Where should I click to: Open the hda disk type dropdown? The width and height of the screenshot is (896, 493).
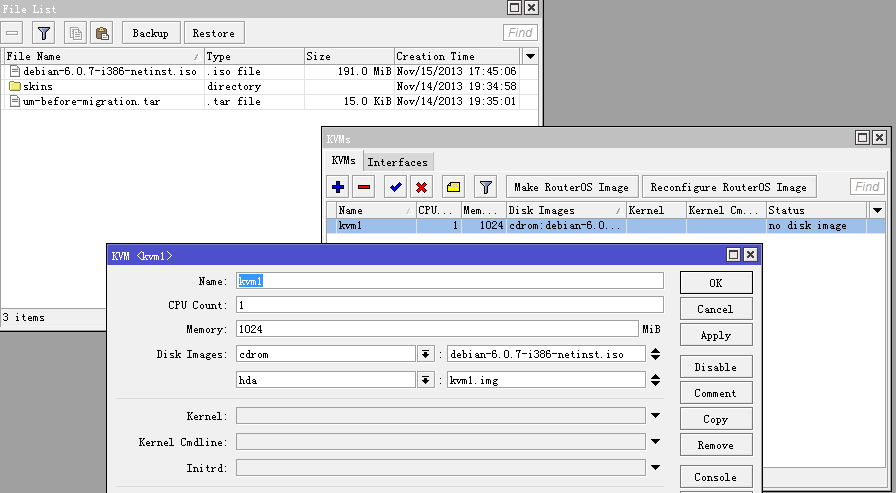[425, 380]
